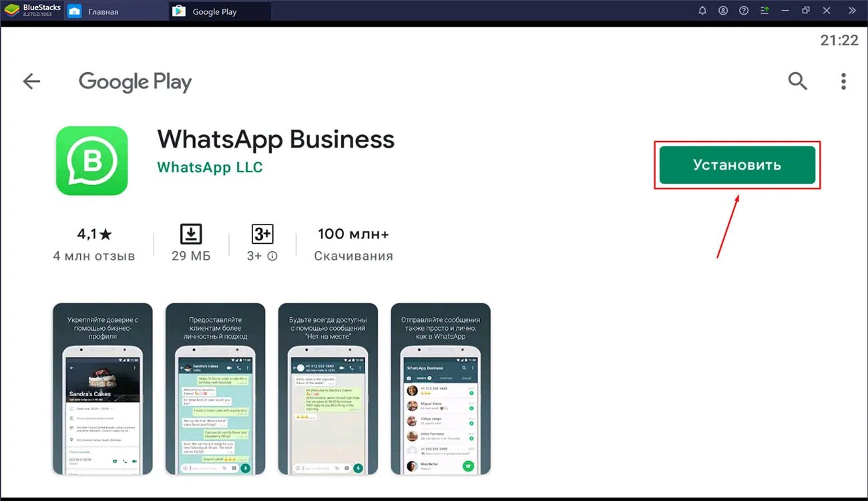Click the WhatsApp Business app icon
This screenshot has height=501, width=868.
click(x=91, y=160)
